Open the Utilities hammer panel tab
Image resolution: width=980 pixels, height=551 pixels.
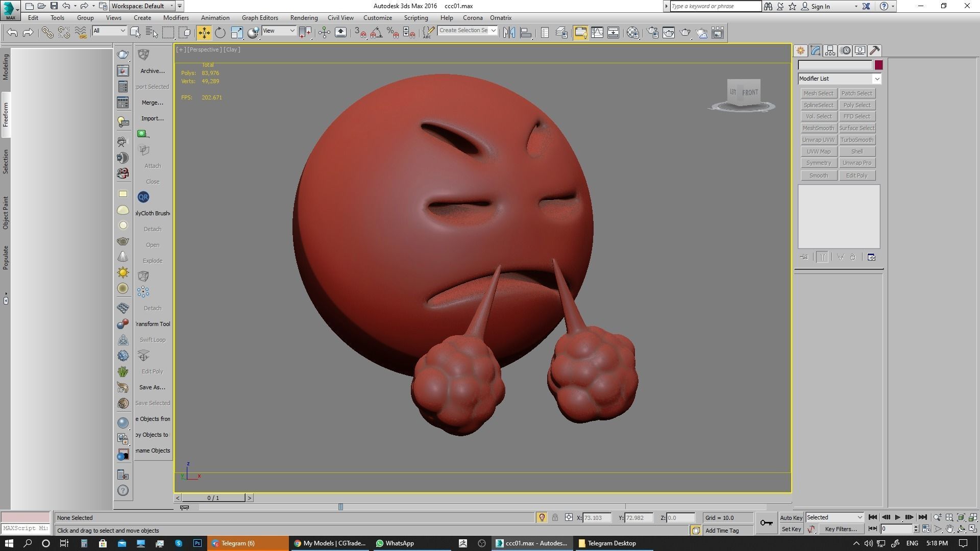875,51
